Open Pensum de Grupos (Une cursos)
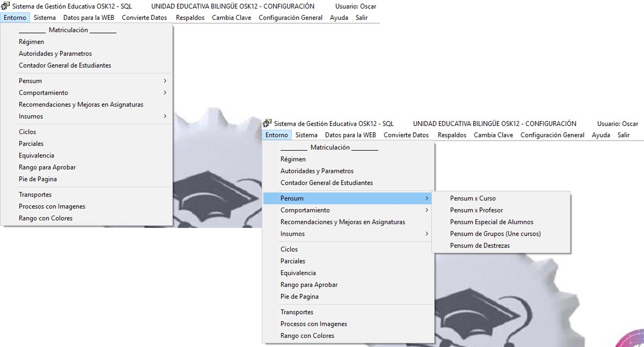The height and width of the screenshot is (347, 644). tap(495, 234)
